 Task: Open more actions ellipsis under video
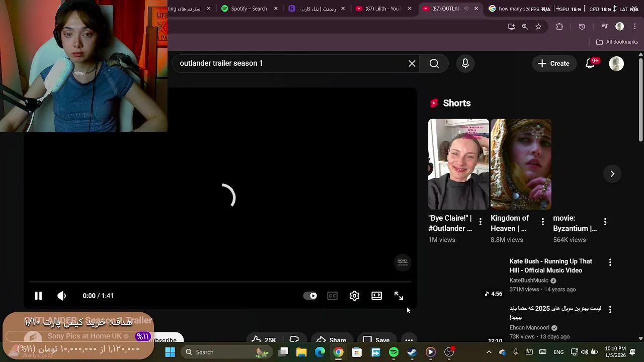click(409, 340)
